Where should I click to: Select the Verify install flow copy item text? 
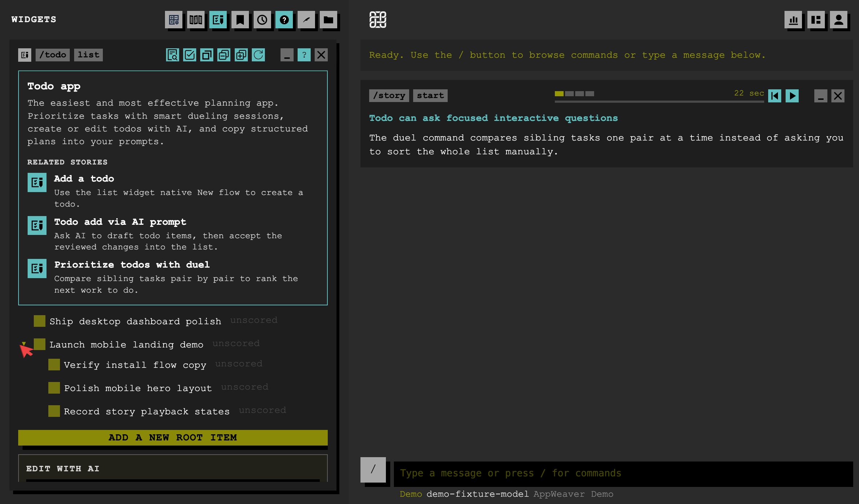coord(135,365)
